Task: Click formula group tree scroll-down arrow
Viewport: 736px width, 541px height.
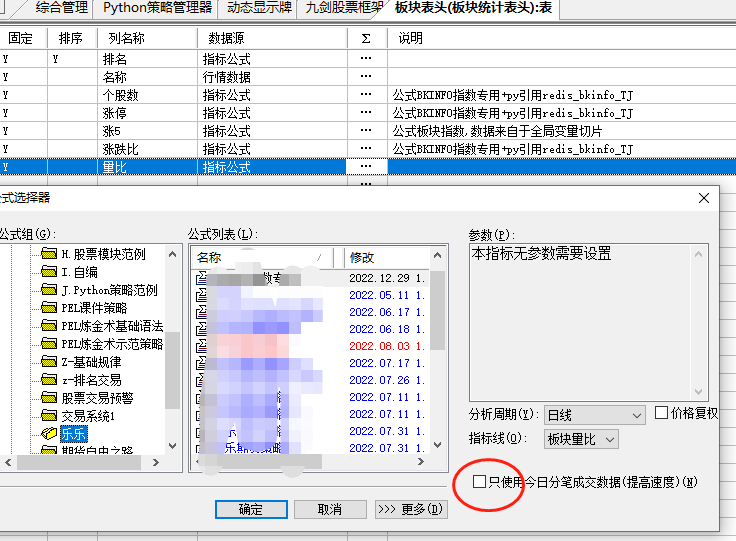Action: click(172, 446)
